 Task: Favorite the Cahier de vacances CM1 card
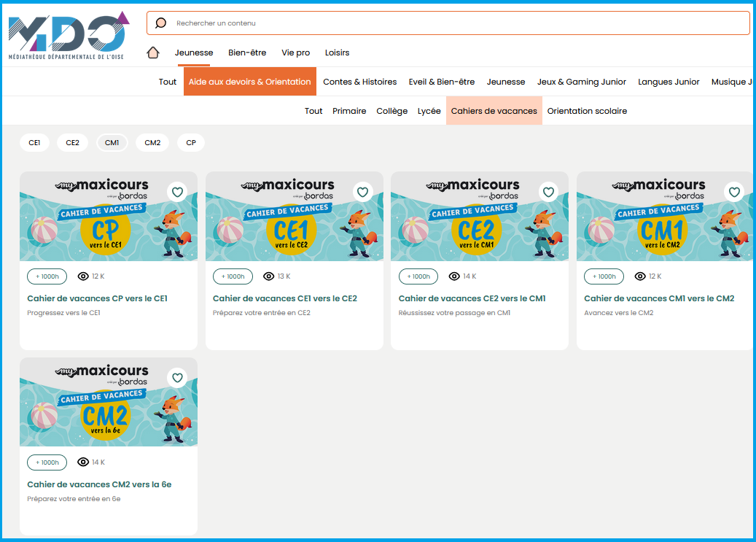[x=734, y=192]
